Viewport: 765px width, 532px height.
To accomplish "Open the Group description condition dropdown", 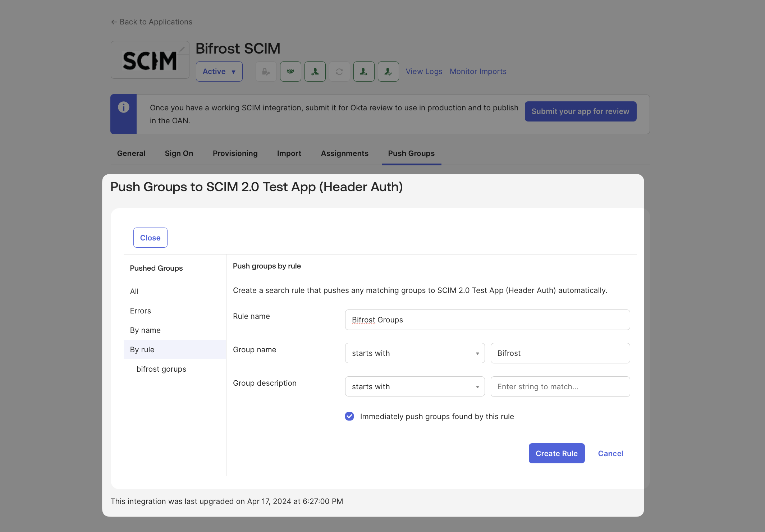I will click(415, 386).
